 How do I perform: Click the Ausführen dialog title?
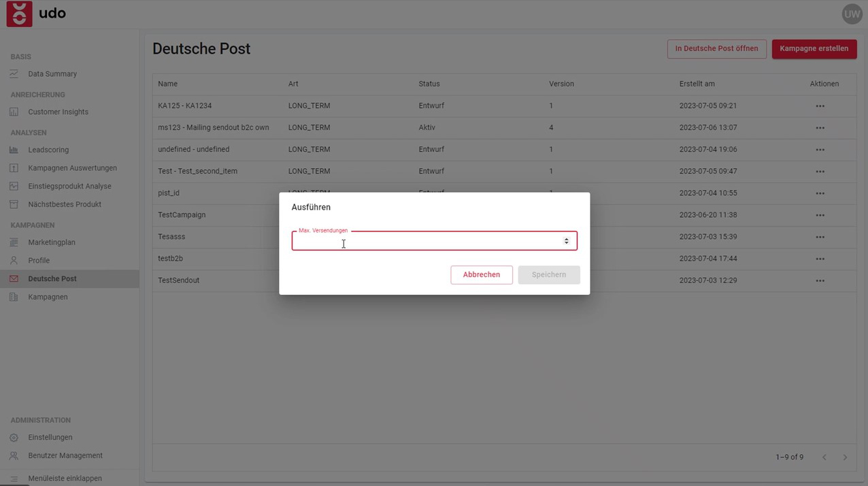coord(311,207)
